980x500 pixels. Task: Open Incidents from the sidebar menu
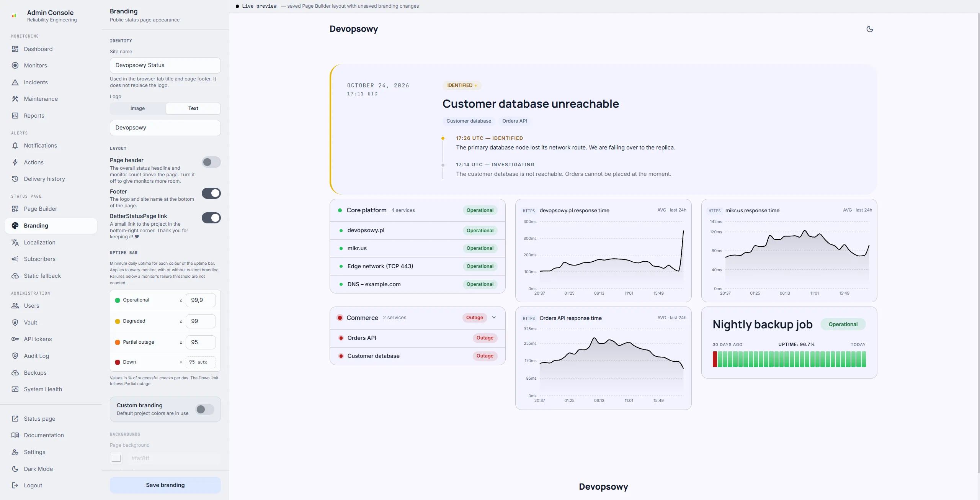click(x=51, y=82)
